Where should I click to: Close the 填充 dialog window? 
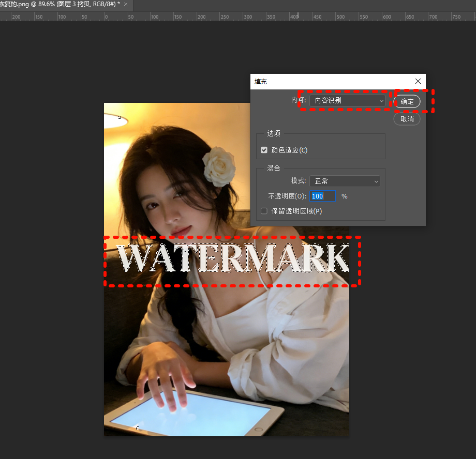point(418,81)
